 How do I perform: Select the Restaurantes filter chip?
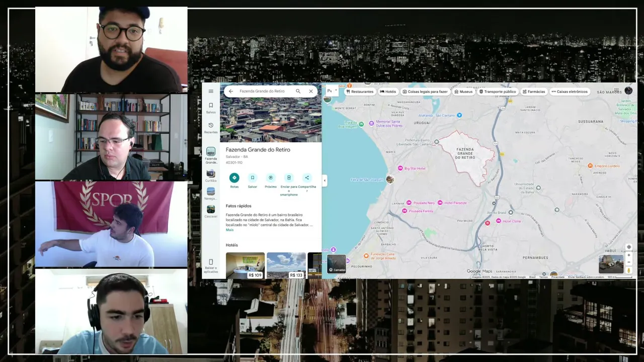pyautogui.click(x=360, y=92)
